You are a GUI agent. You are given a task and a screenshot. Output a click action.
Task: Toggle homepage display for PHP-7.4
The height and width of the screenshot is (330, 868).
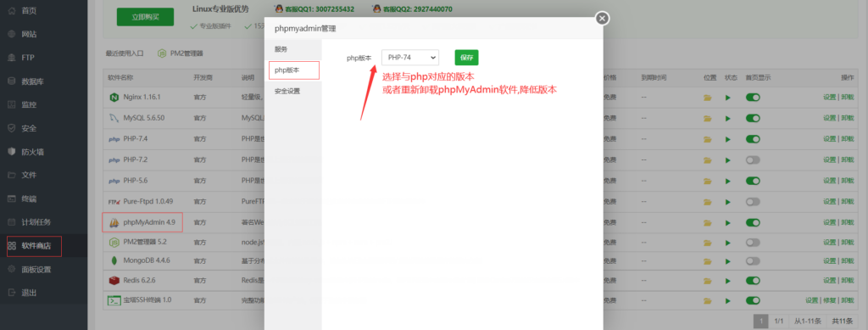click(x=753, y=139)
